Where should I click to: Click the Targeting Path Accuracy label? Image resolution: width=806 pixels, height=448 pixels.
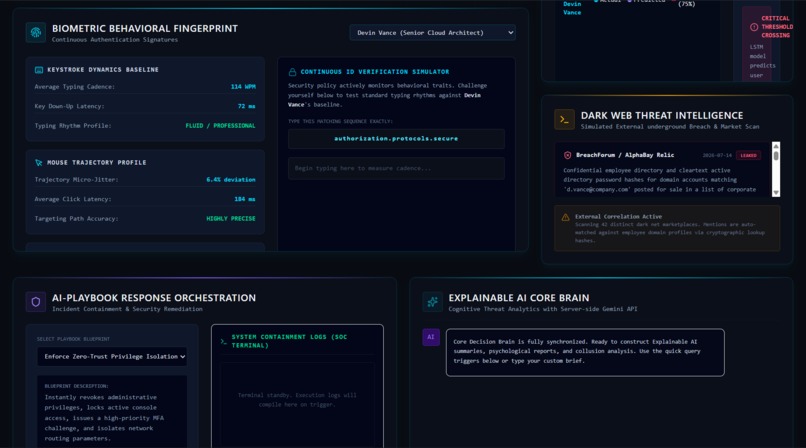click(x=76, y=219)
